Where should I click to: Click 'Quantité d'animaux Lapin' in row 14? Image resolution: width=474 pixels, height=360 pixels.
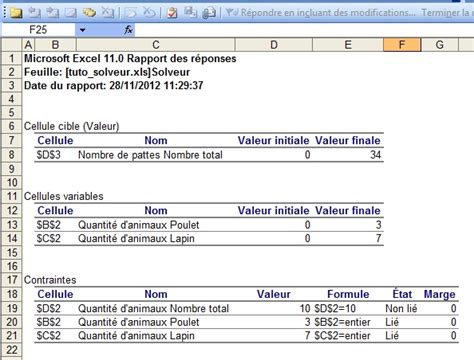click(136, 238)
